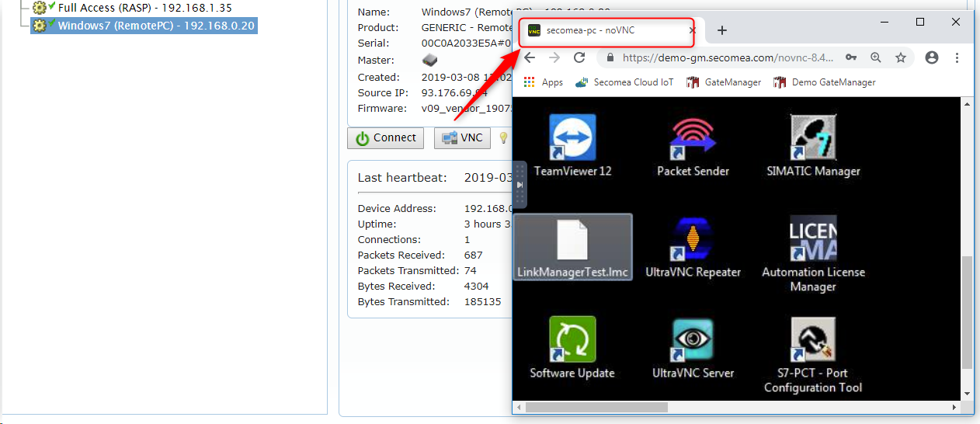Screen dimensions: 980x424
Task: Open Secomea Cloud IoT bookmark
Action: [x=624, y=82]
